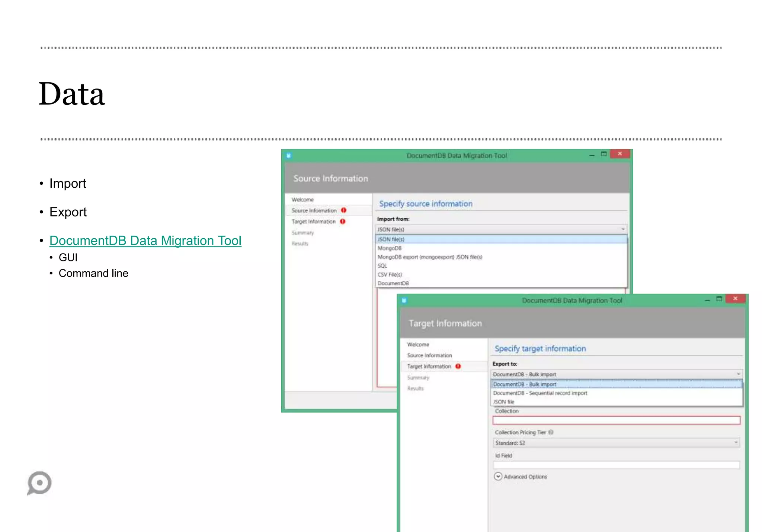Click error icon beside Target Information in source window
The image size is (762, 532).
click(343, 222)
